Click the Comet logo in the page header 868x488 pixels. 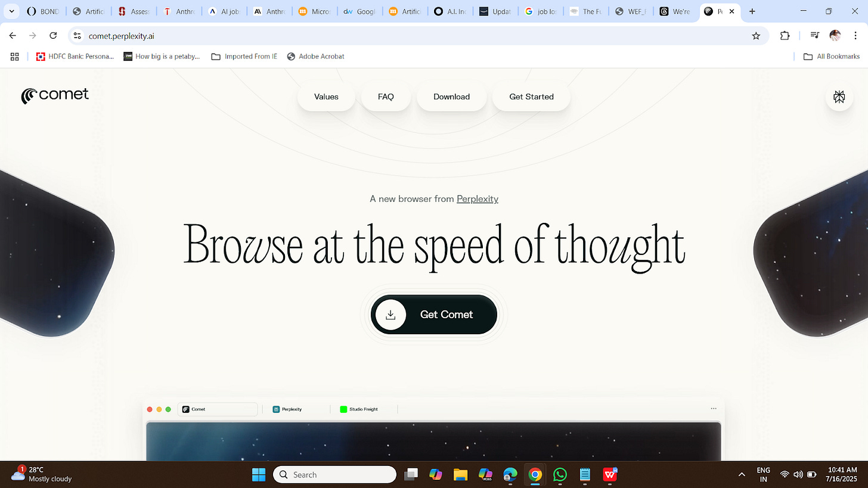[55, 95]
